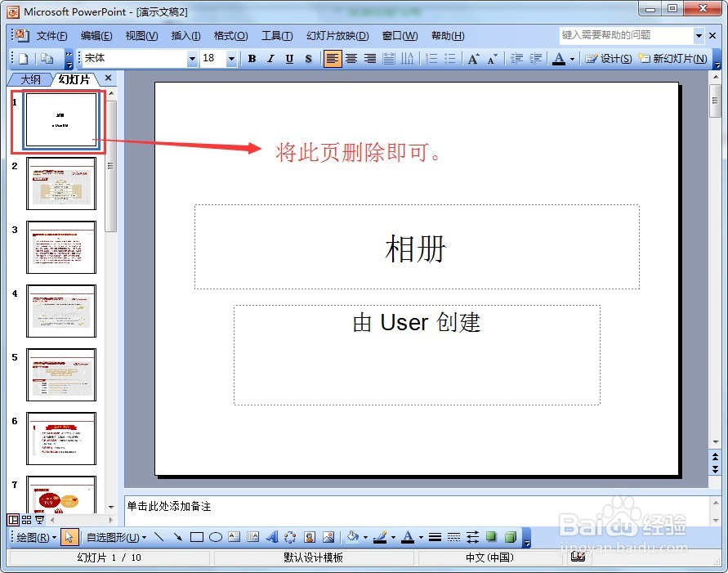Viewport: 728px width, 573px height.
Task: Open the Edit (编辑) menu
Action: tap(96, 36)
